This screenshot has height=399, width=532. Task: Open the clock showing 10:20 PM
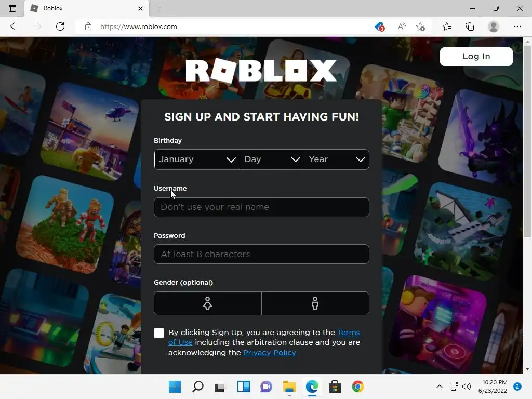[x=493, y=387]
